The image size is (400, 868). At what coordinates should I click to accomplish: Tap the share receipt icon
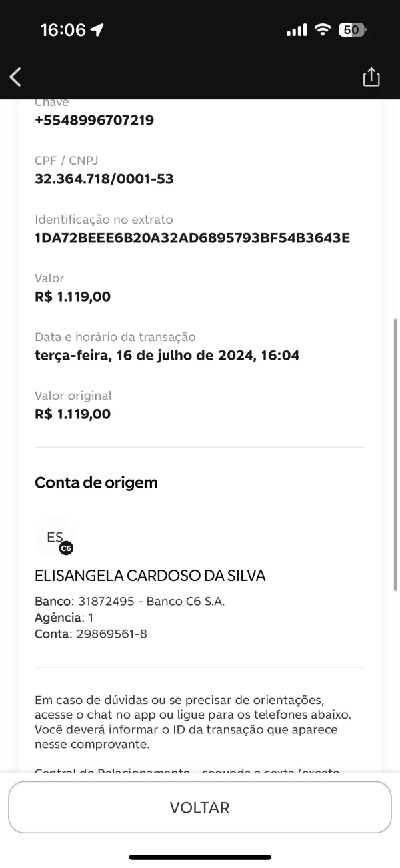pyautogui.click(x=371, y=77)
